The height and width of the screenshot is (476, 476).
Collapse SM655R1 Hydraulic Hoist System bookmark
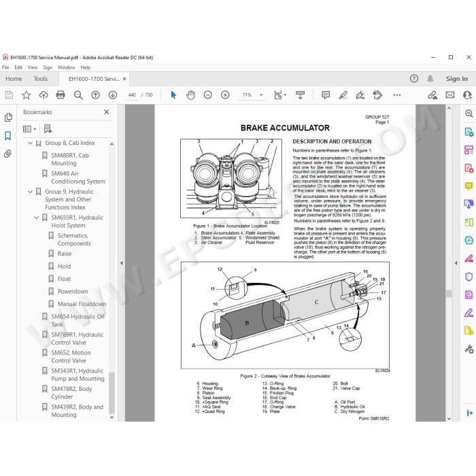pos(37,218)
